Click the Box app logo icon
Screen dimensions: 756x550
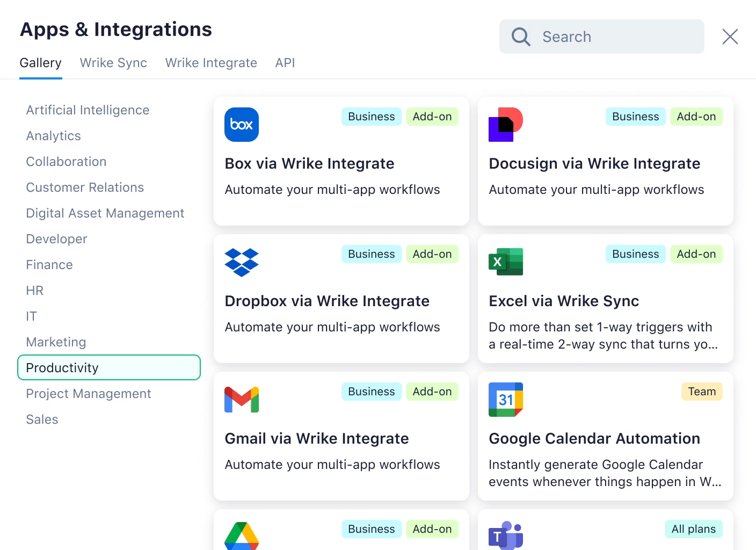(x=242, y=125)
